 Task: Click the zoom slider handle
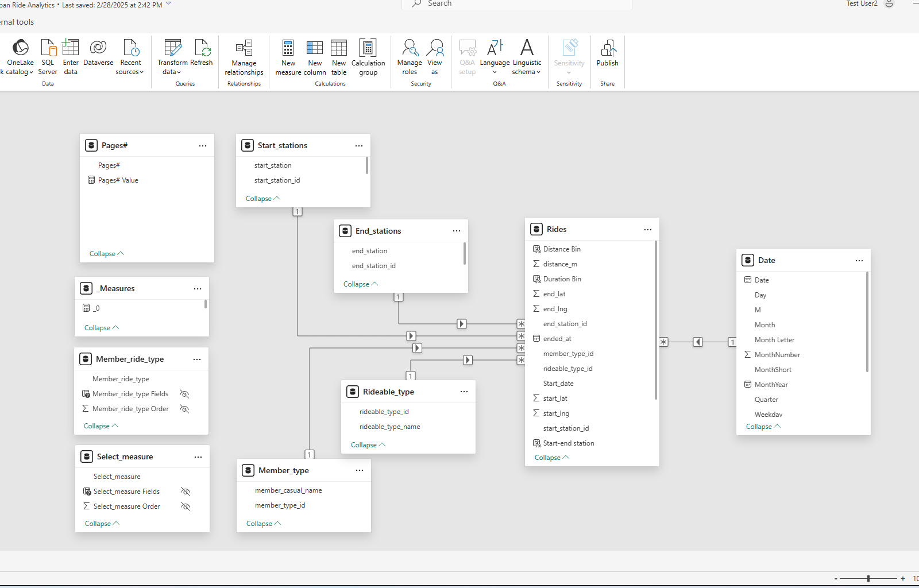(868, 578)
